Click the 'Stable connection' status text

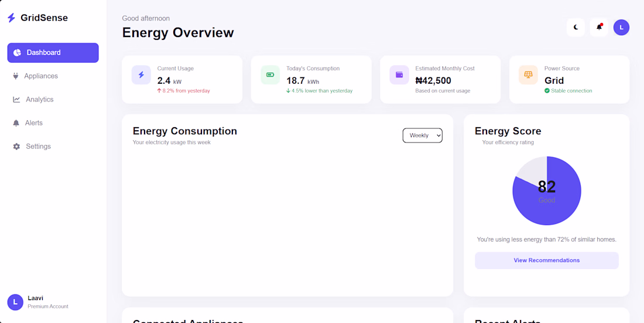(x=572, y=90)
